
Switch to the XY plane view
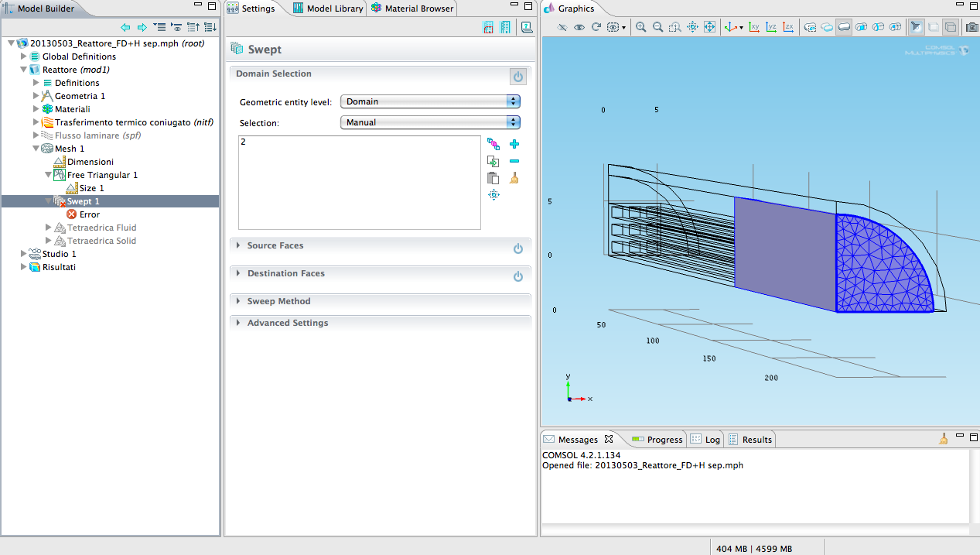click(754, 27)
